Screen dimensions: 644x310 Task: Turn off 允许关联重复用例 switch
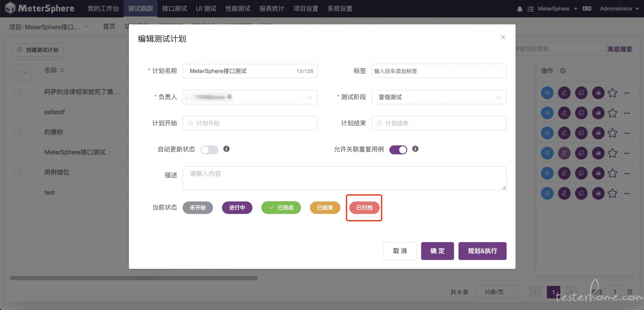(398, 149)
